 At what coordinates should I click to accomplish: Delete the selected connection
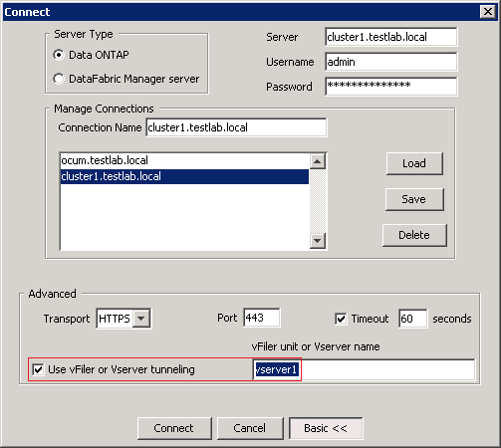414,235
